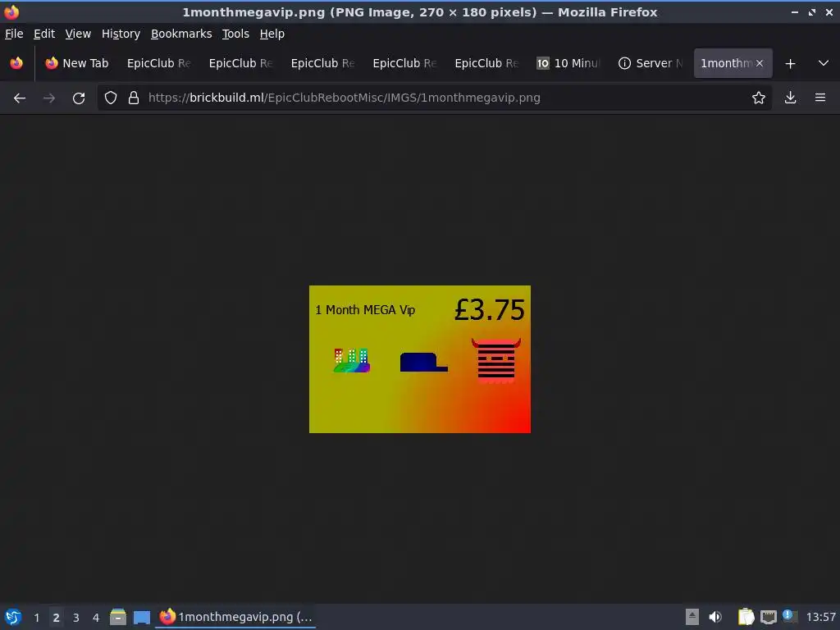
Task: Open the tracking protection shield
Action: [x=111, y=98]
